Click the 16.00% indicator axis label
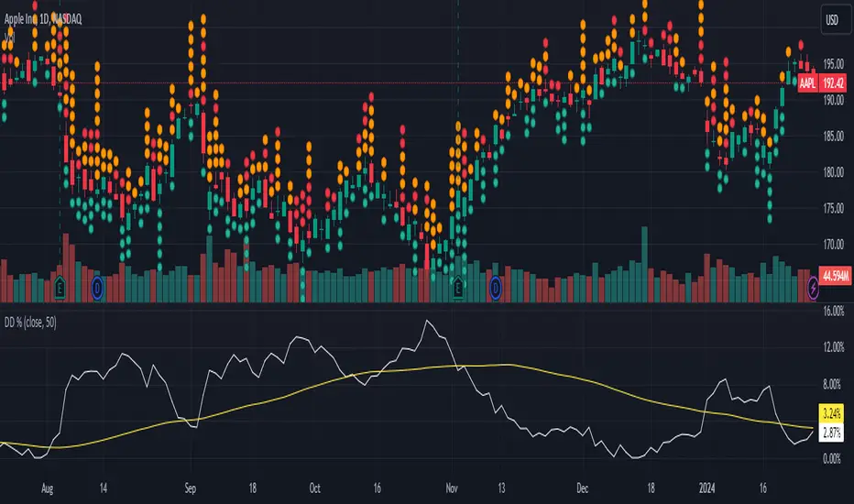The image size is (854, 504). click(833, 312)
